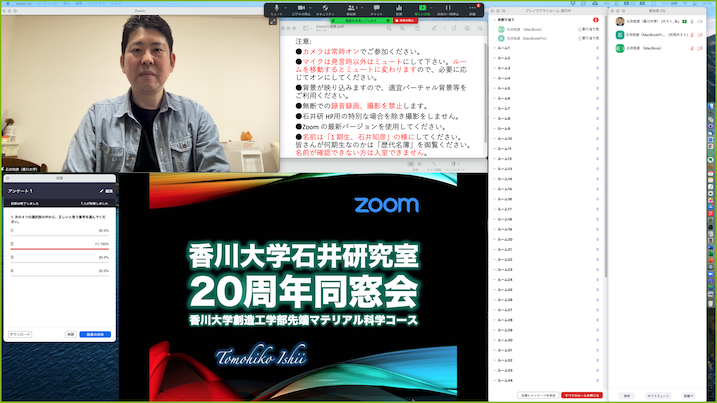Viewport: 717px width, 403px height.
Task: Stop video with the camera icon
Action: click(301, 9)
